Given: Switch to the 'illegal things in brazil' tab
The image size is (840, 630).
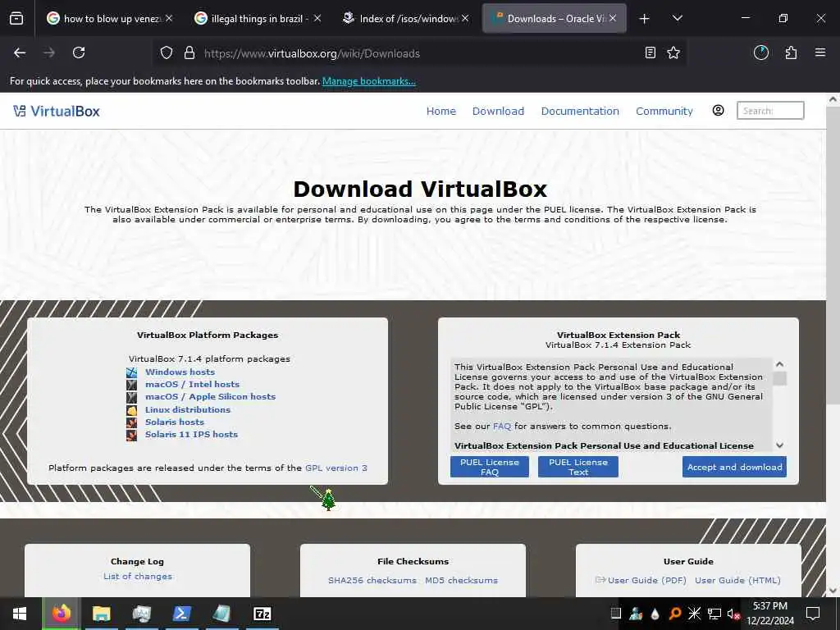Looking at the screenshot, I should (x=259, y=18).
